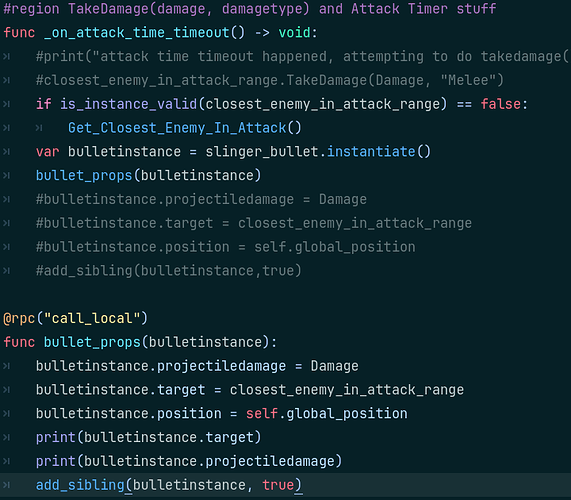571x500 pixels.
Task: Click the print(bulletinstance.projectiledamage) statement
Action: pos(189,461)
